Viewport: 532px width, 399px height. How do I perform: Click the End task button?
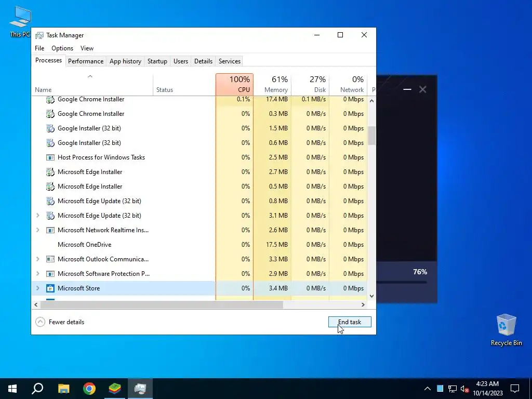tap(350, 322)
